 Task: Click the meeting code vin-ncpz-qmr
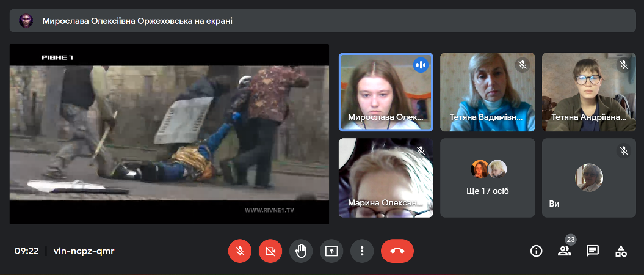[x=84, y=251]
